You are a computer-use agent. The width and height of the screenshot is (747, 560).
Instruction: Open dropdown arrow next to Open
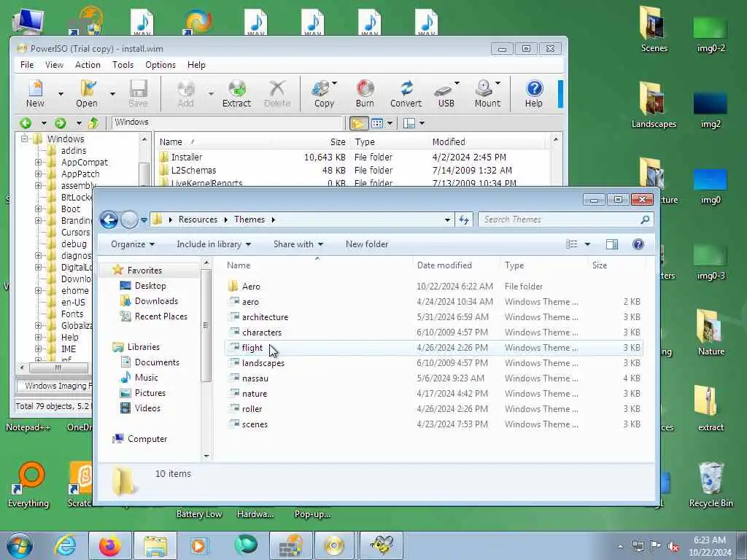[x=112, y=94]
